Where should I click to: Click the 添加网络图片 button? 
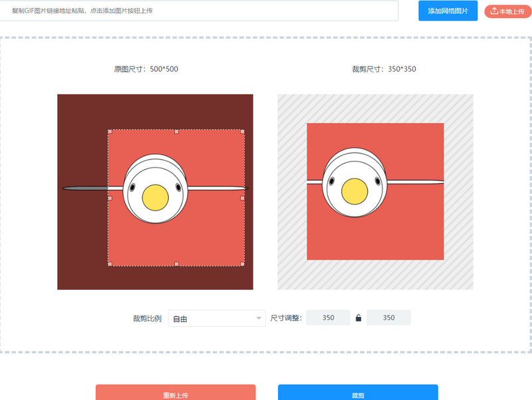click(448, 11)
